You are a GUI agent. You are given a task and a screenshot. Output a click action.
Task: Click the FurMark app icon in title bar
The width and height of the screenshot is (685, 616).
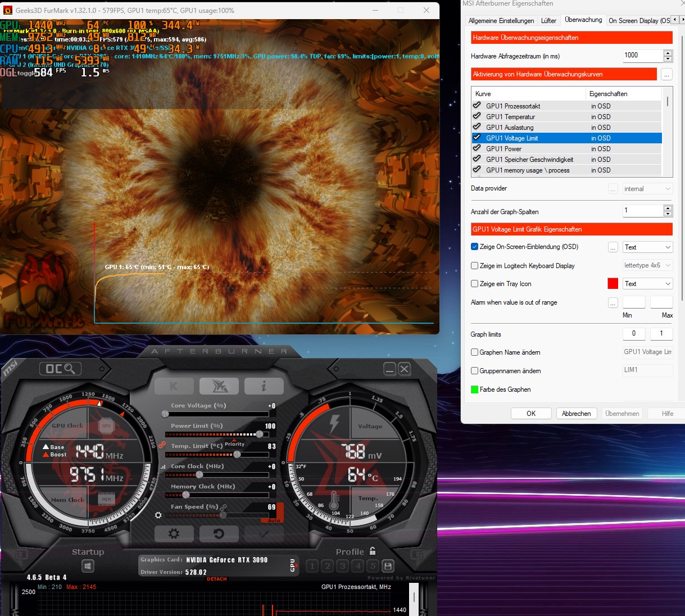point(7,10)
